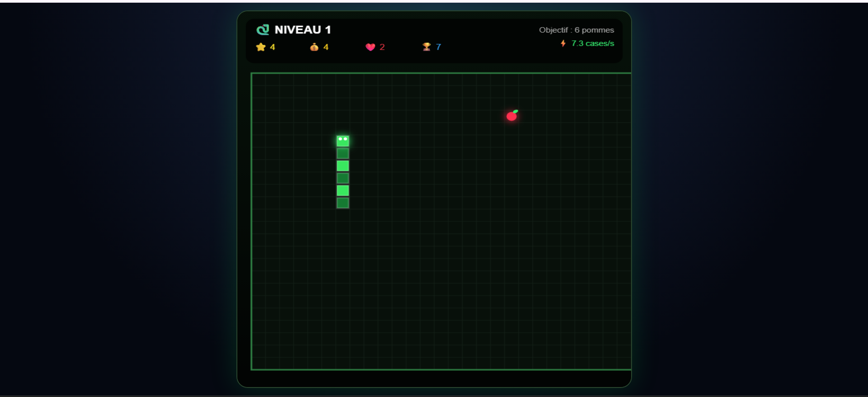
Task: Click the fifth bright snake body segment
Action: (343, 191)
